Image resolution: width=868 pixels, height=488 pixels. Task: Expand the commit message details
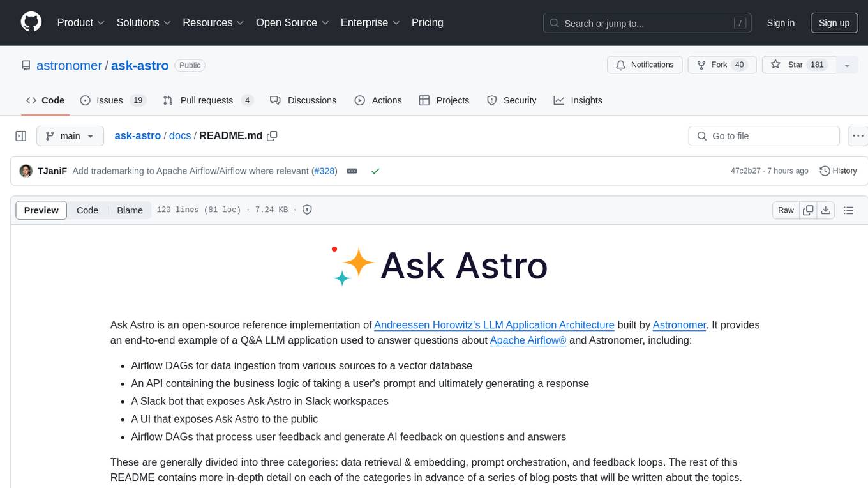point(352,171)
